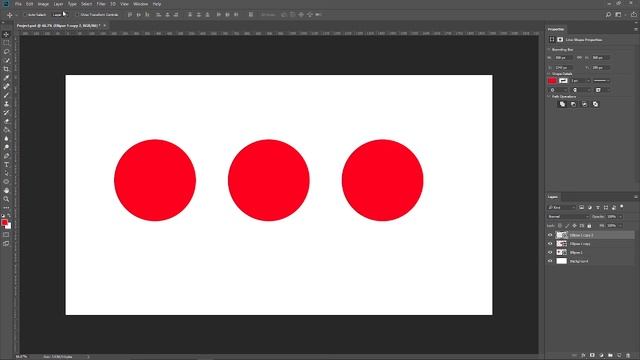Screen dimensions: 640x360
Task: Toggle layer filtering on or off switch
Action: 622,207
